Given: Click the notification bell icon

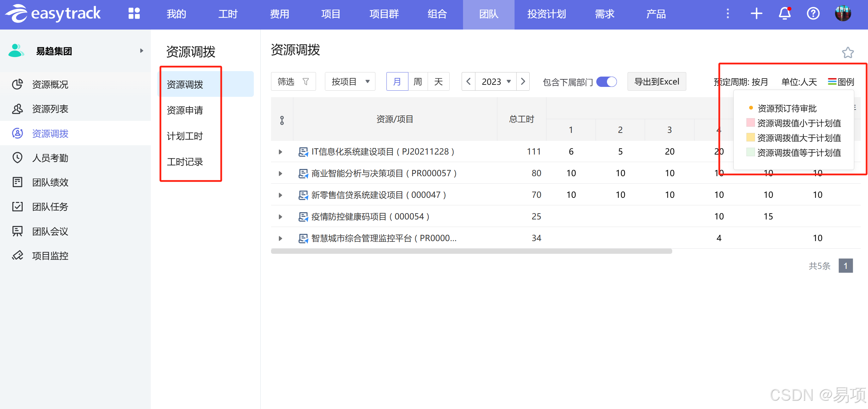Looking at the screenshot, I should coord(785,14).
